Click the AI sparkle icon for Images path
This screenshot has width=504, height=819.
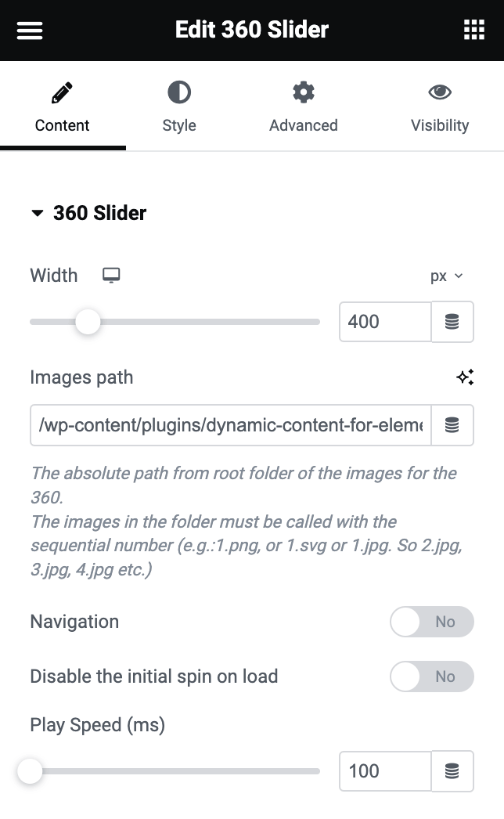pyautogui.click(x=465, y=377)
